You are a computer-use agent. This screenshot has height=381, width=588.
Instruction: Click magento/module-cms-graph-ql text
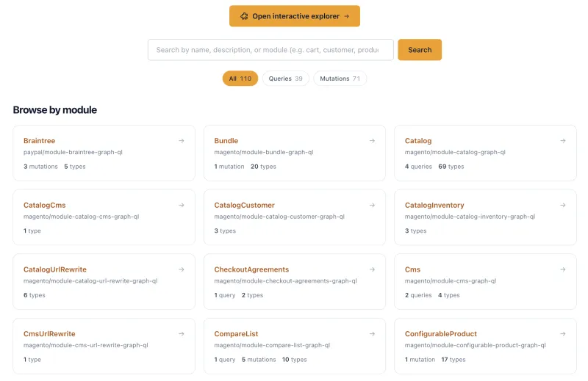click(451, 281)
